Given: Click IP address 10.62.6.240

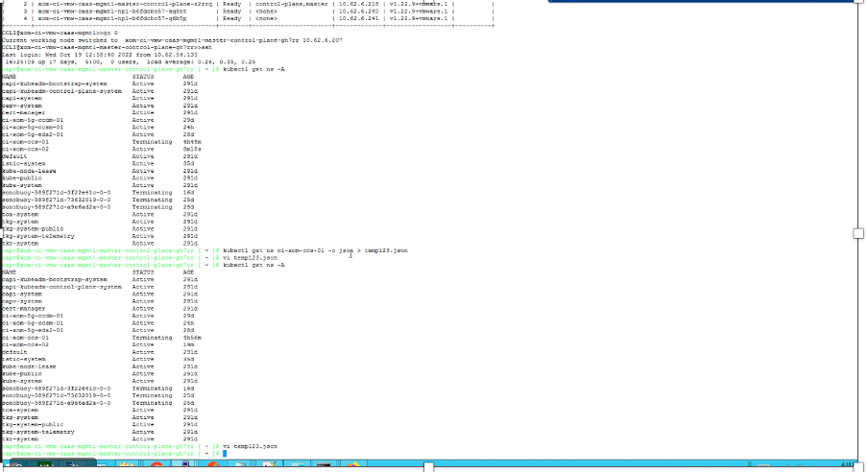Looking at the screenshot, I should [x=358, y=12].
